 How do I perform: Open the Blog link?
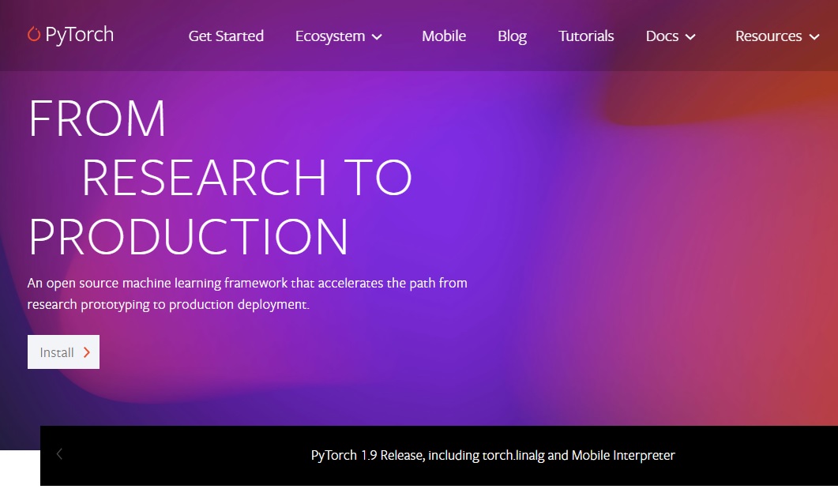pyautogui.click(x=512, y=36)
